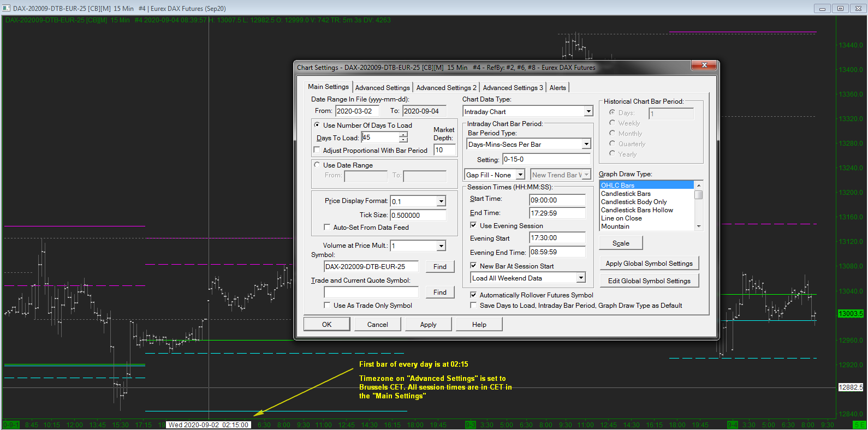Screen dimensions: 868x430
Task: Click the Scale button
Action: [x=621, y=243]
